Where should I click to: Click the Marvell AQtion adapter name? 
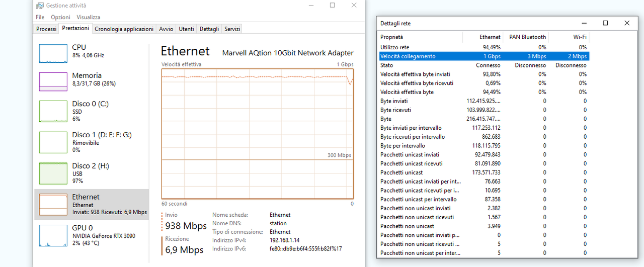pyautogui.click(x=288, y=53)
